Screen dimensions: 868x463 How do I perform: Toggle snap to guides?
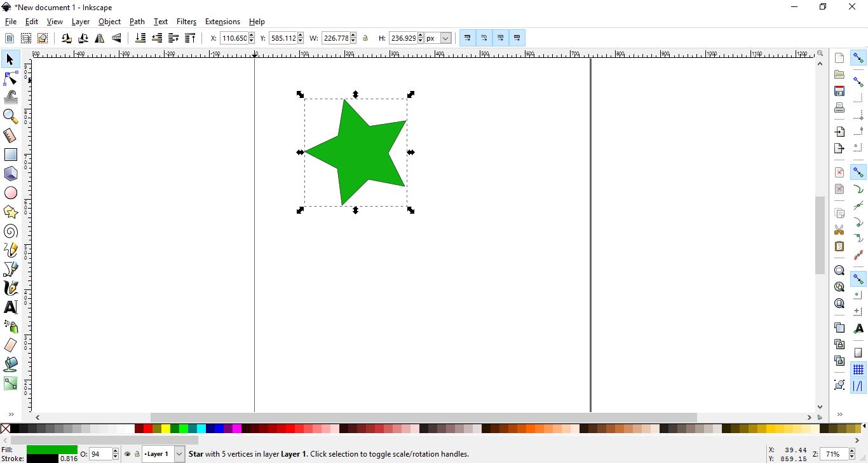tap(858, 386)
